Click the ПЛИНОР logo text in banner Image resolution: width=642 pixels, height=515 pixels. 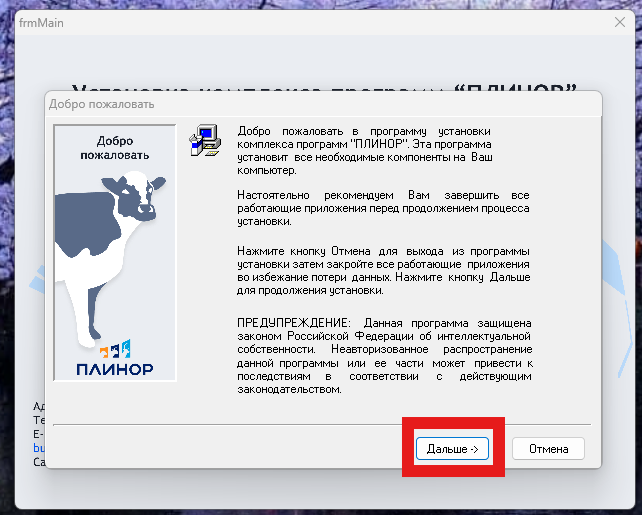point(115,369)
